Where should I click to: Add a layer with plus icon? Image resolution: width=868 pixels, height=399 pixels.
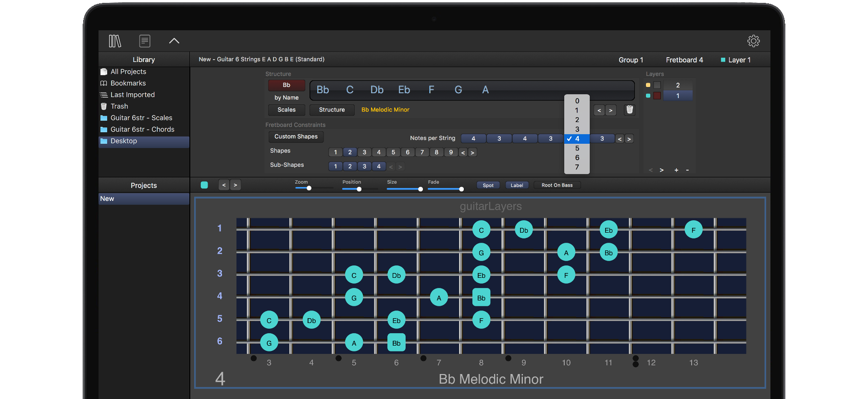(x=676, y=170)
